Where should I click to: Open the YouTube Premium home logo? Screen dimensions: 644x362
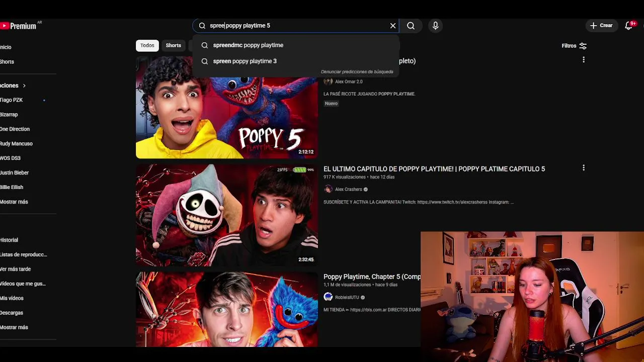[x=19, y=26]
